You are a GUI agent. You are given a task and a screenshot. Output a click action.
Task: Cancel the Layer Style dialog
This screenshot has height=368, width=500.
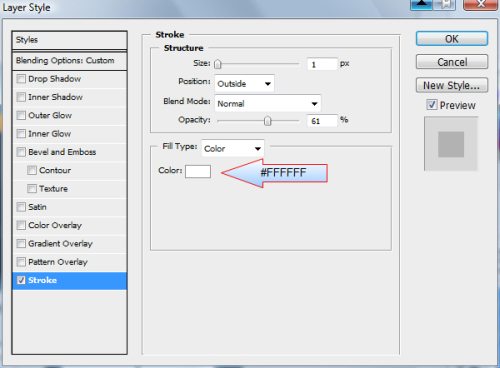click(452, 62)
